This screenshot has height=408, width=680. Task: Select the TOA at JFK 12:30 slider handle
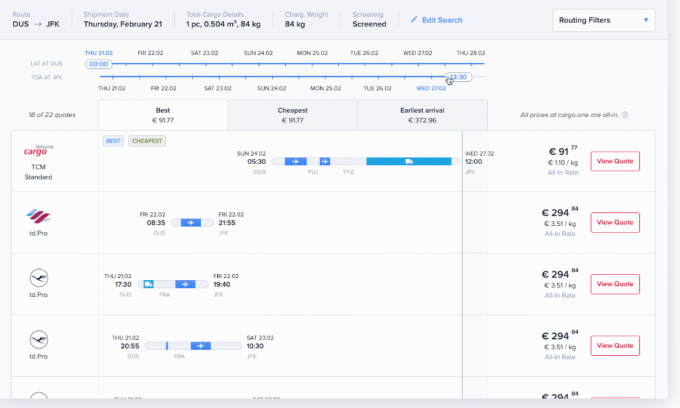[459, 77]
